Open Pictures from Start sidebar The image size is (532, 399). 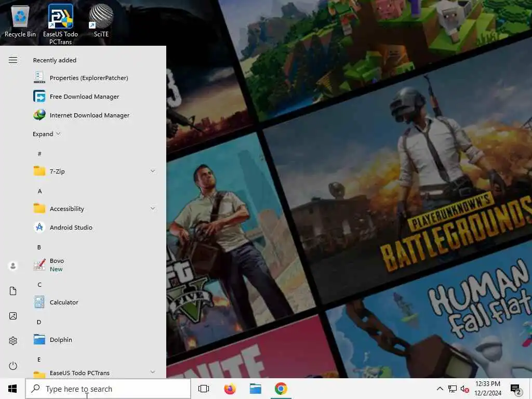[x=13, y=316]
